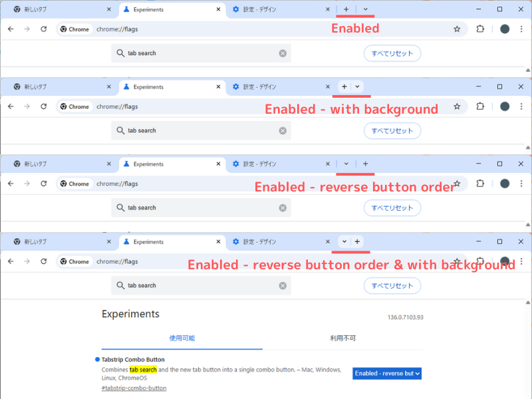Reload the page in bottom window
Viewport: 532px width, 399px height.
[44, 261]
